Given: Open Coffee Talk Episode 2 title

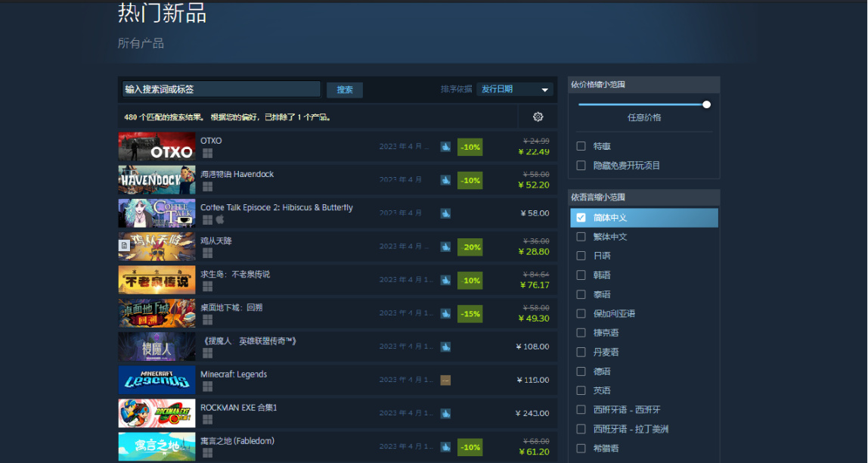Looking at the screenshot, I should tap(276, 207).
